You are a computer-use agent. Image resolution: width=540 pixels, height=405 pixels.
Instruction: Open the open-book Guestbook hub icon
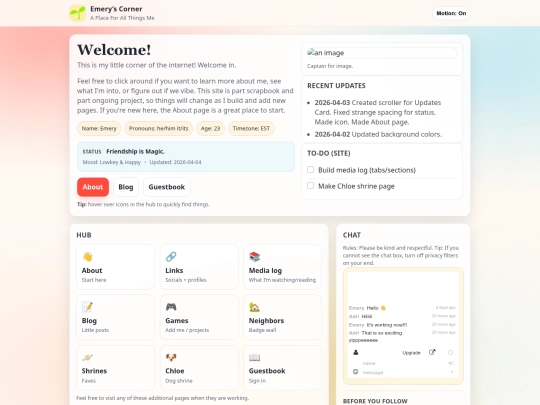coord(255,357)
